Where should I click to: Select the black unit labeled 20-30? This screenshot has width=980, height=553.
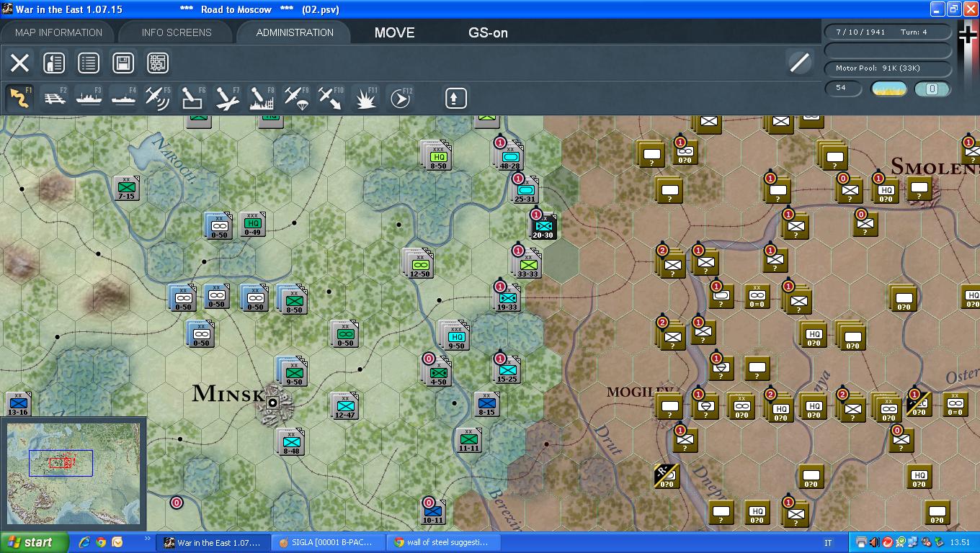pyautogui.click(x=543, y=225)
